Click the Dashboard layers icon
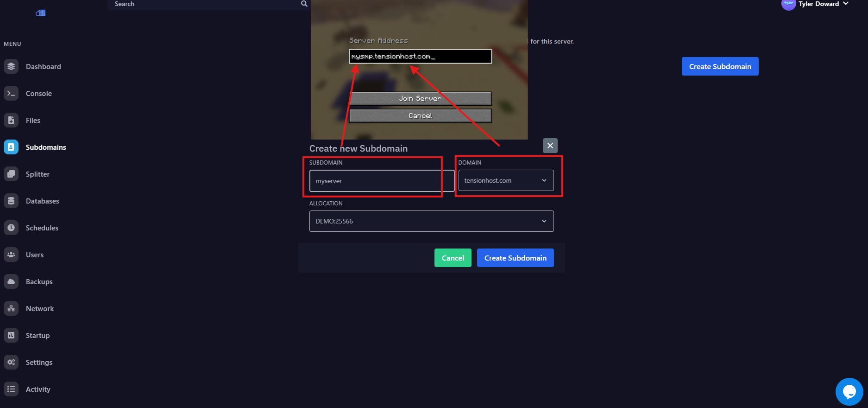868x408 pixels. [11, 66]
